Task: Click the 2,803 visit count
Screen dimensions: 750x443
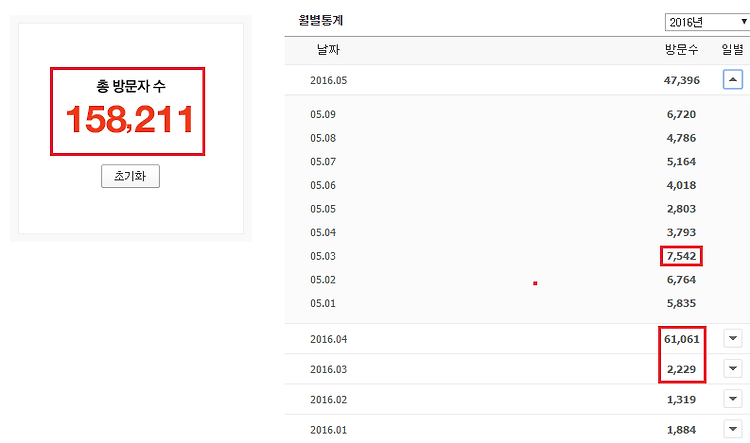Action: tap(682, 209)
